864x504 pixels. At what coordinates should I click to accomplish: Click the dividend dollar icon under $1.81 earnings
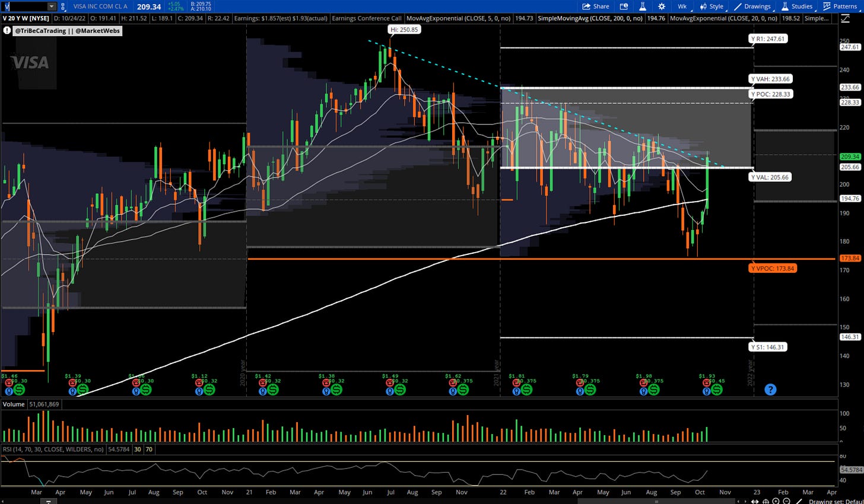point(526,390)
